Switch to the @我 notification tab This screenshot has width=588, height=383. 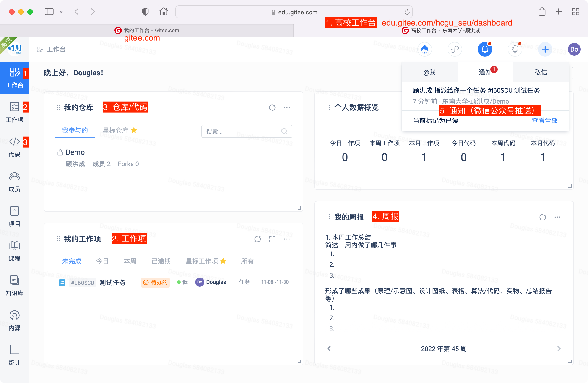coord(429,72)
